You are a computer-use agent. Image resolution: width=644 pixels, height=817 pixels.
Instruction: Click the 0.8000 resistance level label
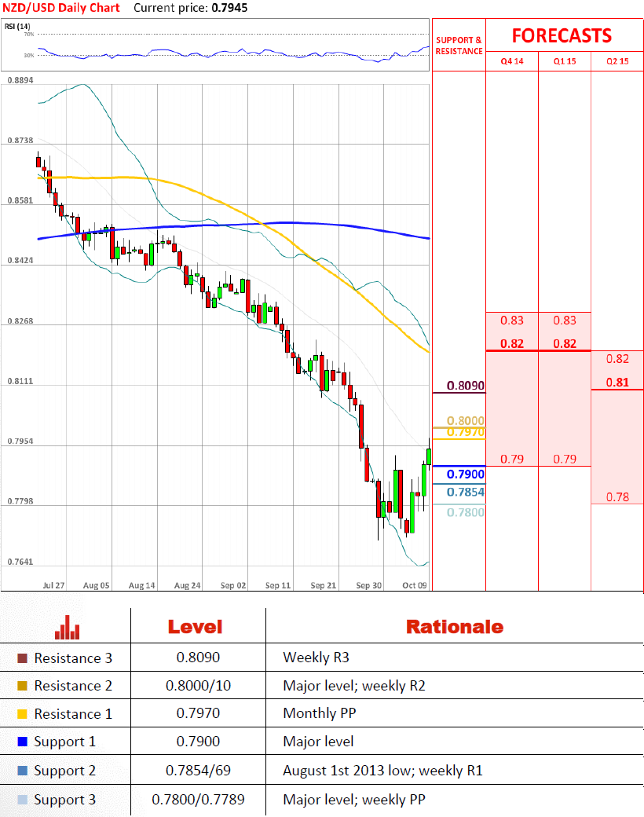[465, 420]
